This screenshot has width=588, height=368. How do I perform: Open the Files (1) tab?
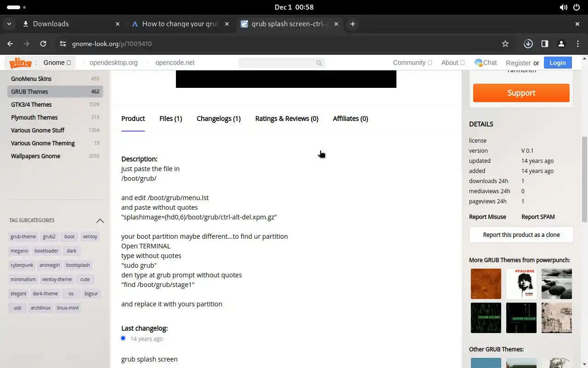pyautogui.click(x=170, y=119)
